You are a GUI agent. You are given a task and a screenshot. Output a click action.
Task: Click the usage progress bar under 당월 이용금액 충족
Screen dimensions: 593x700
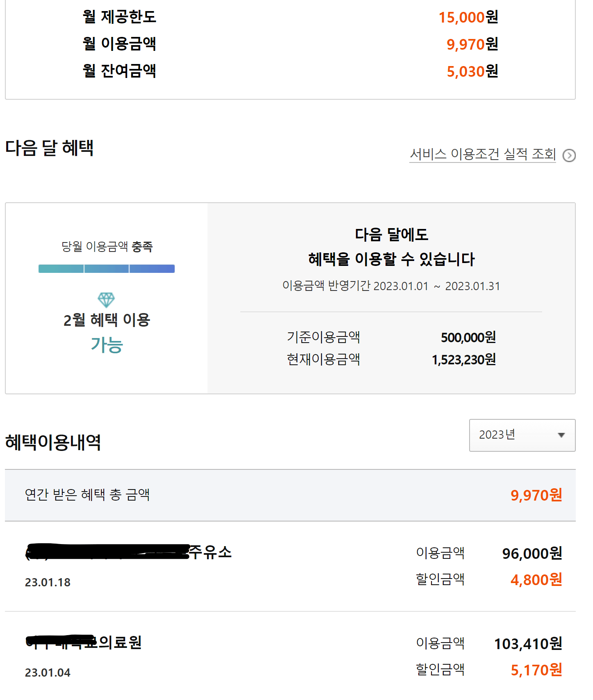point(107,268)
